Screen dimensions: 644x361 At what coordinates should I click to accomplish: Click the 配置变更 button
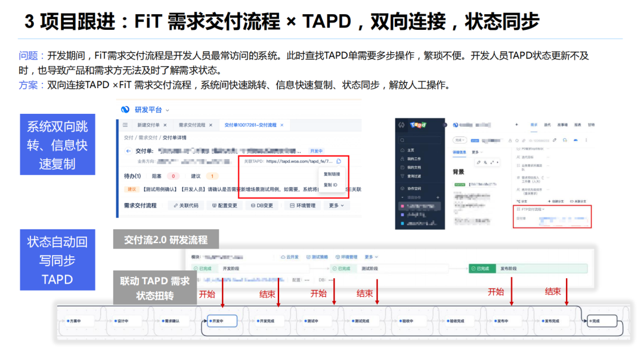pos(225,206)
